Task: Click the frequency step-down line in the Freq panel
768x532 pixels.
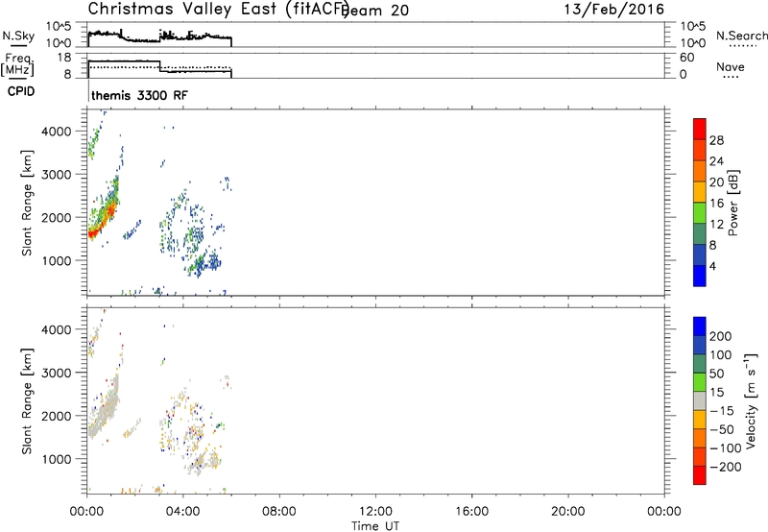Action: [160, 66]
